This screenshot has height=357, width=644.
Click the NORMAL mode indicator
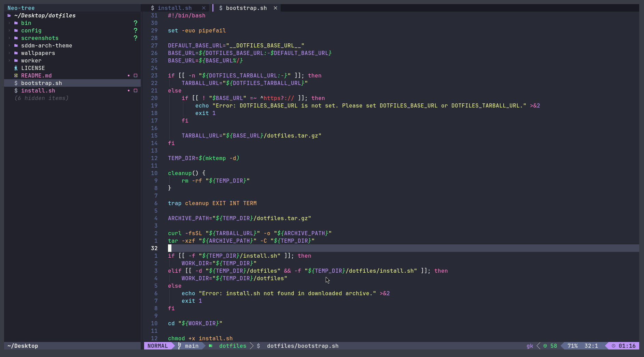coord(157,346)
